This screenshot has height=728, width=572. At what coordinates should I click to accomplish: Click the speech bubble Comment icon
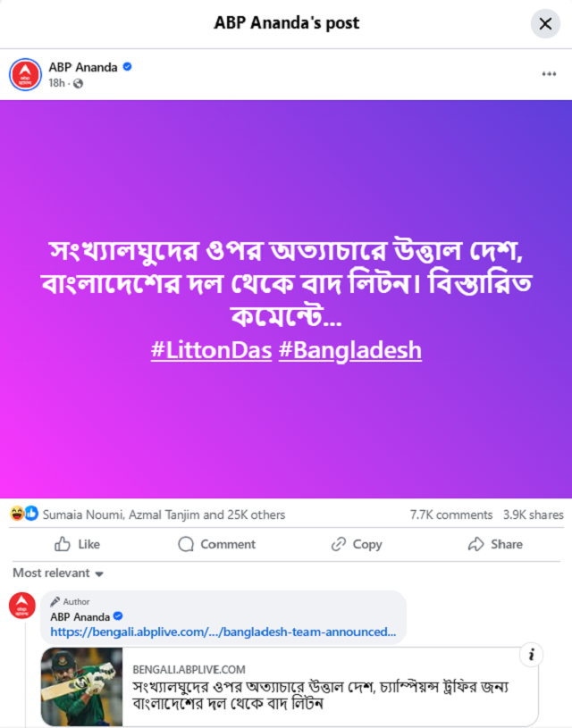point(186,544)
